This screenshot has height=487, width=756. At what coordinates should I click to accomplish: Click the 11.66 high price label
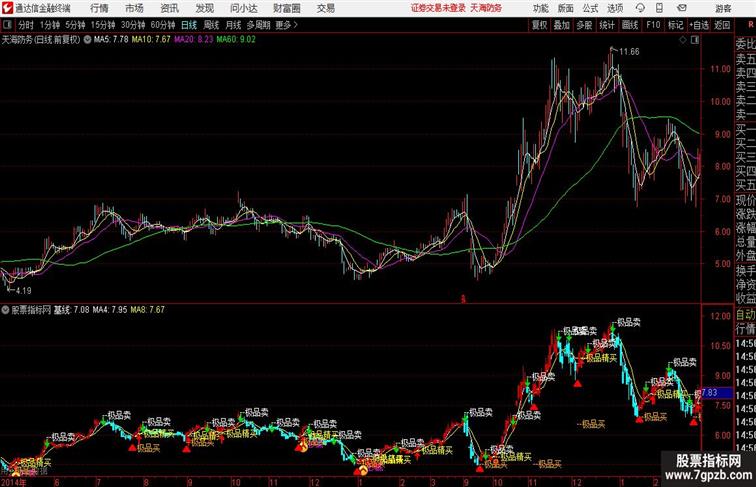(x=629, y=51)
